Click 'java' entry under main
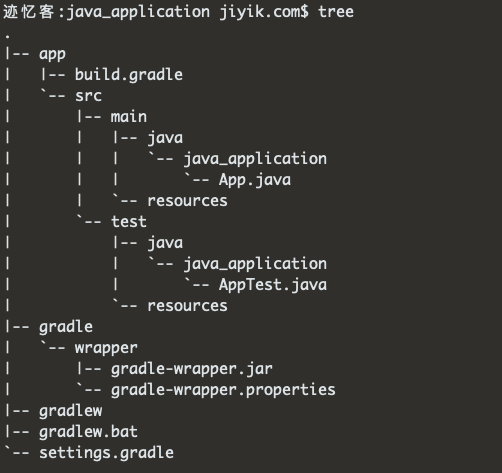502x473 pixels. click(x=165, y=138)
